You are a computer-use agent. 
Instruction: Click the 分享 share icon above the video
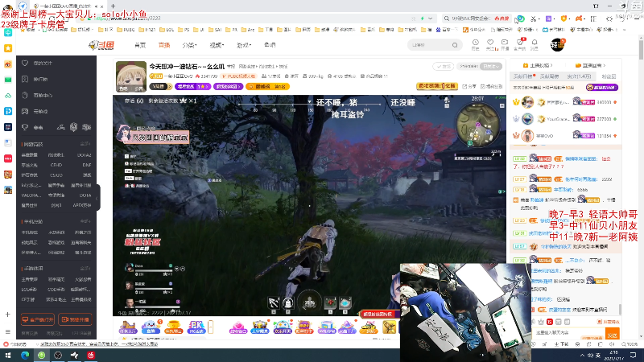tap(469, 87)
